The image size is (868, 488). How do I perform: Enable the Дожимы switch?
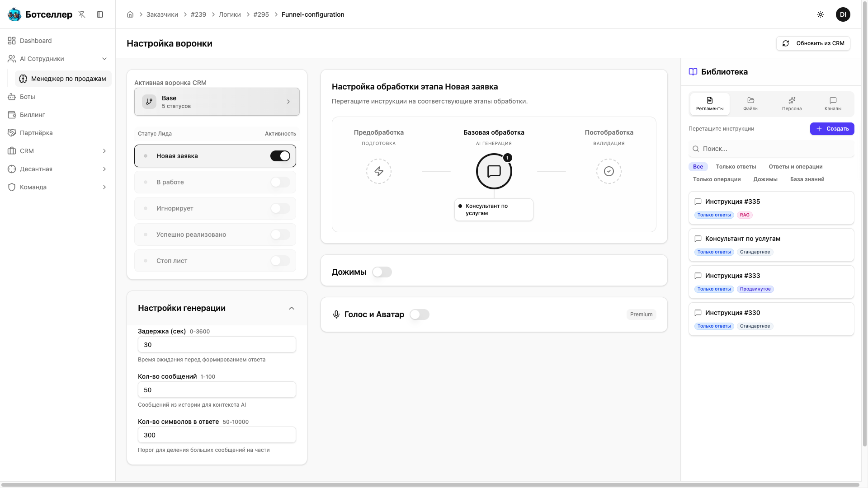382,272
